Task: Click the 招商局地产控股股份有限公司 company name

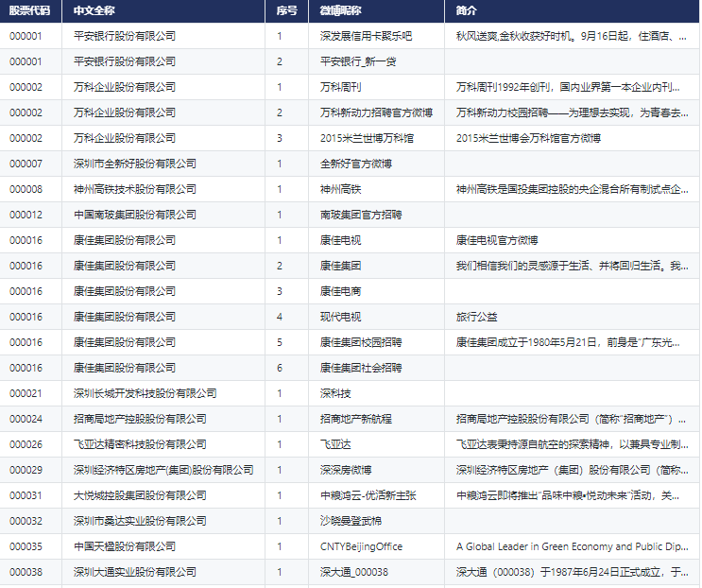Action: 140,419
